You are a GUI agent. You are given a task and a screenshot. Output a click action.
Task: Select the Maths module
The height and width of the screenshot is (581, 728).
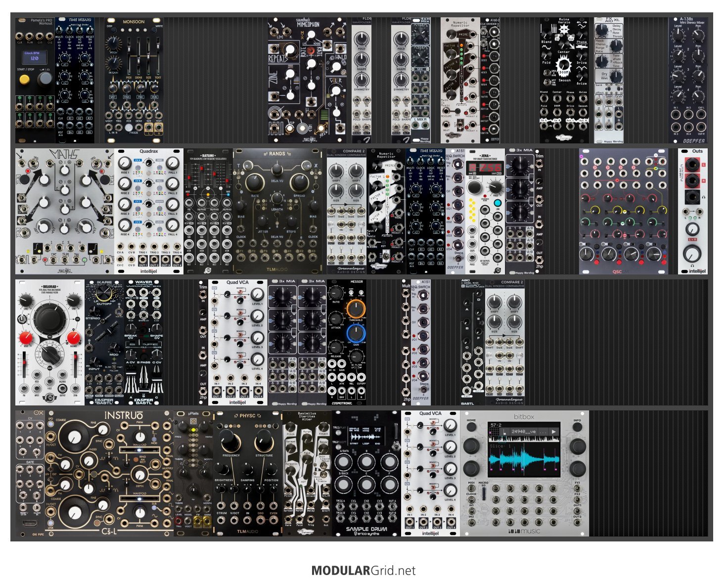pos(65,212)
